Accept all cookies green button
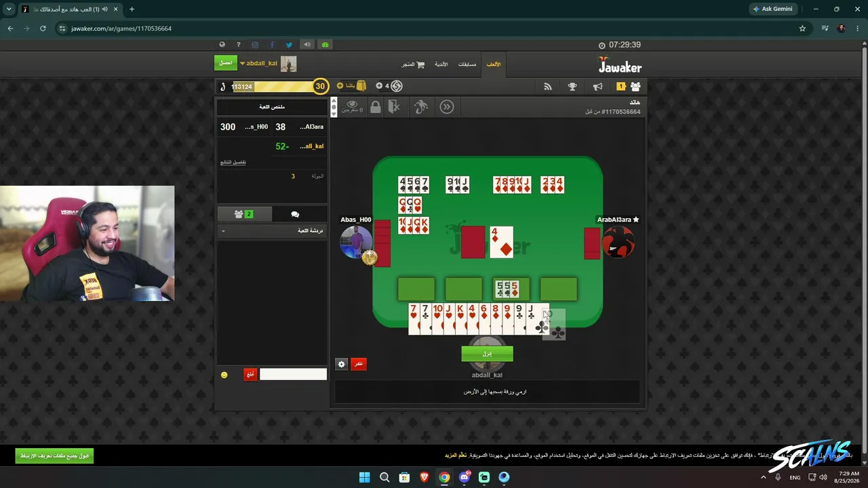The height and width of the screenshot is (488, 868). click(54, 455)
